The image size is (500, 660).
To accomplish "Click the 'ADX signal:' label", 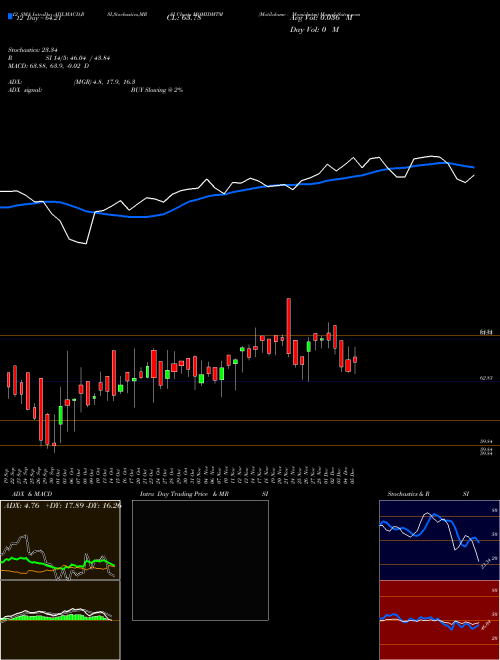I will (x=24, y=90).
